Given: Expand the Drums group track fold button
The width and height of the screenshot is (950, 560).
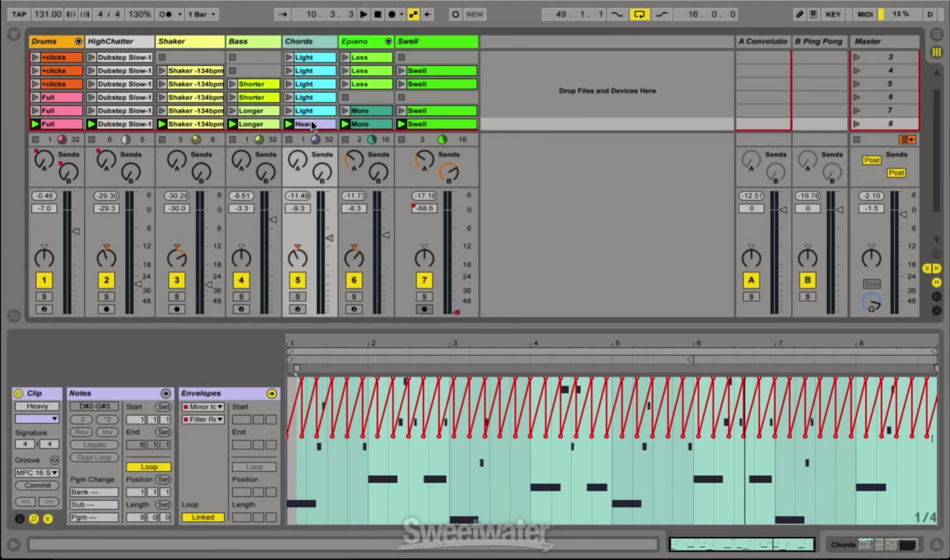Looking at the screenshot, I should [79, 41].
